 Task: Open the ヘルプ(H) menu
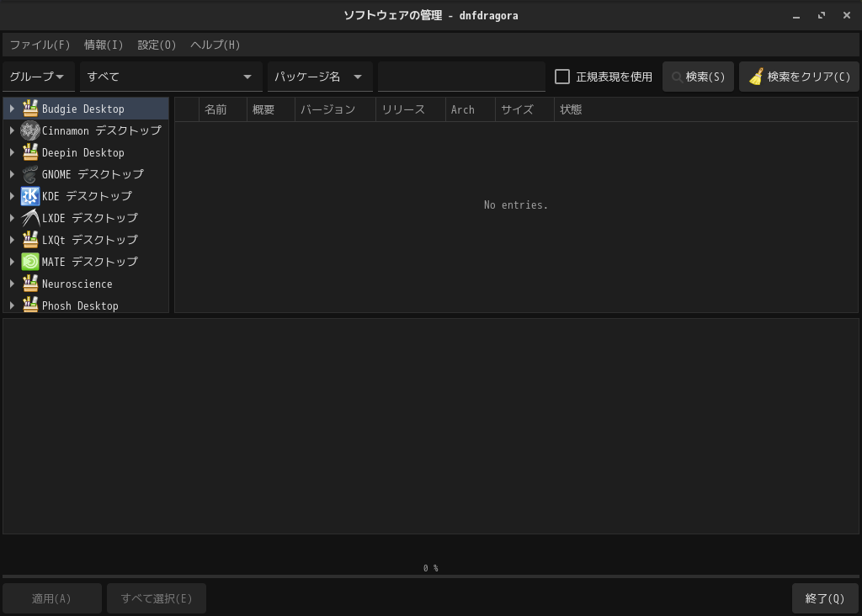coord(215,45)
